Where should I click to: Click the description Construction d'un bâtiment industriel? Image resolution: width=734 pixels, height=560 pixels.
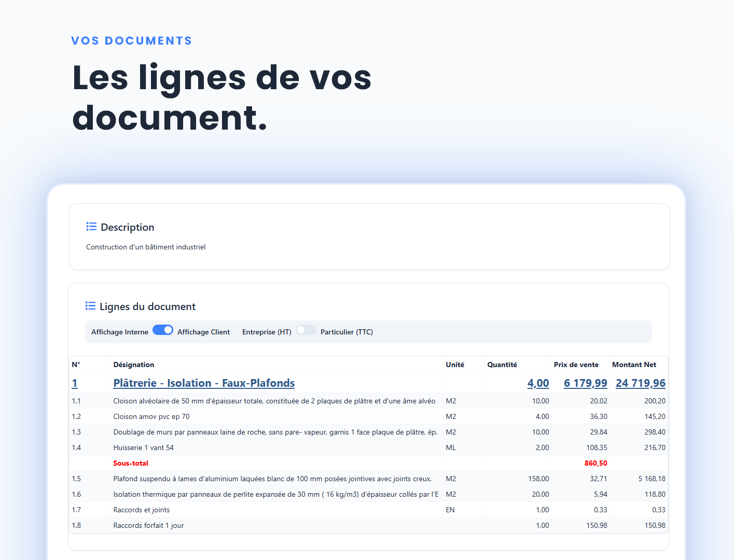click(146, 247)
